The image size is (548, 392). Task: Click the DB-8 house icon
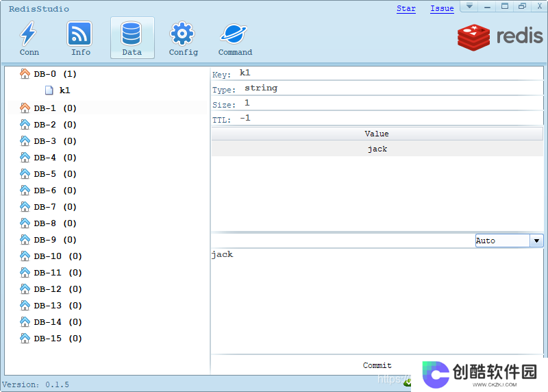click(25, 223)
